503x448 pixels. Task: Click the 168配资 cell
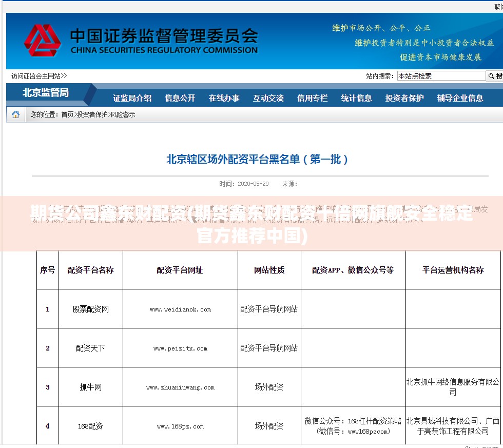(91, 426)
